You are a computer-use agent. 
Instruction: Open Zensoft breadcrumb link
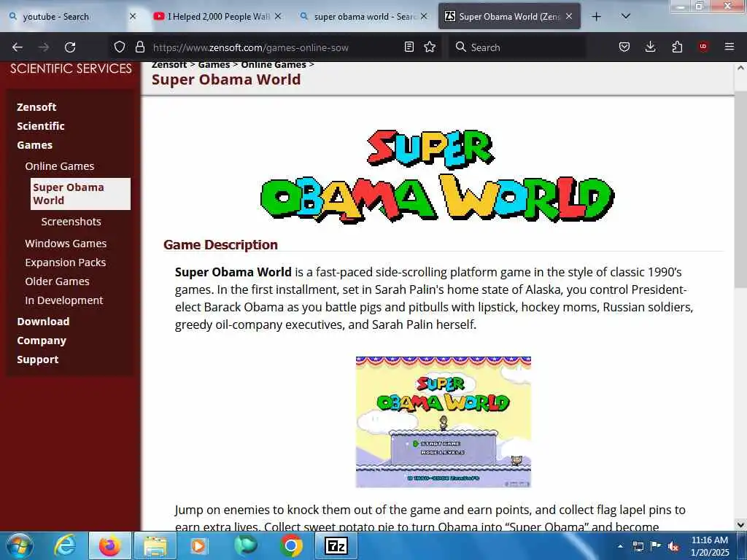pyautogui.click(x=169, y=65)
